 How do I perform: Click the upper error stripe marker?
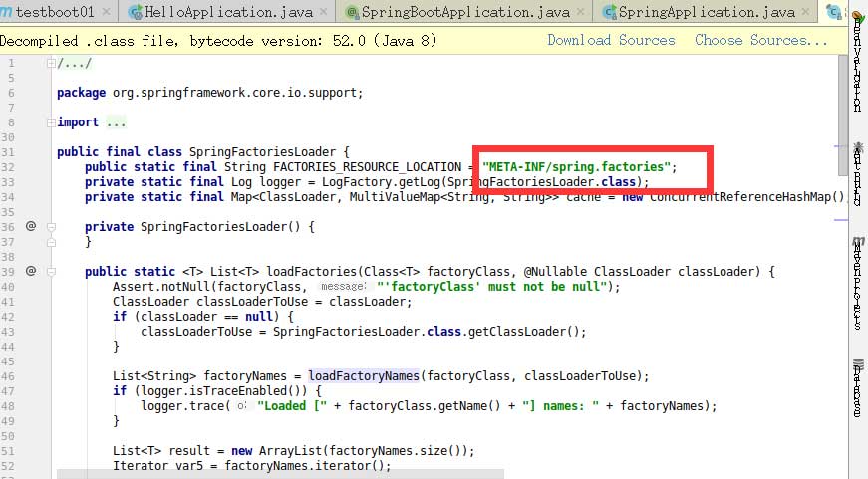pyautogui.click(x=840, y=146)
